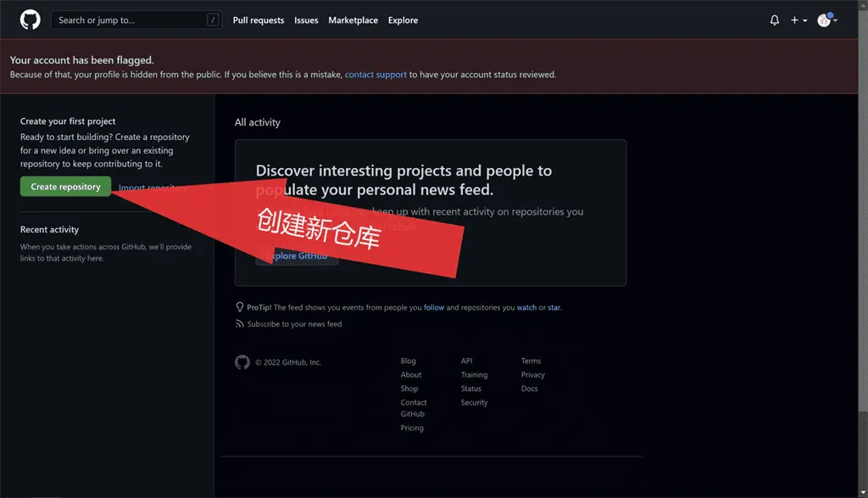Open the Explore page

[x=403, y=20]
